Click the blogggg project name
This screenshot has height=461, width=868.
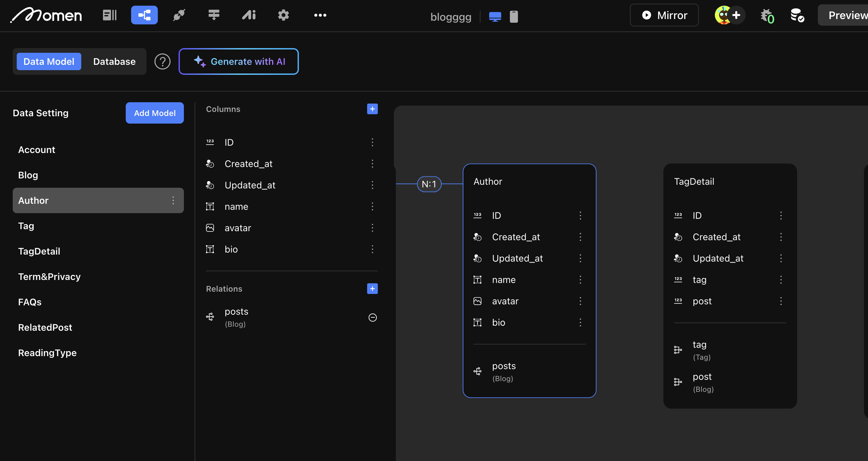coord(451,17)
